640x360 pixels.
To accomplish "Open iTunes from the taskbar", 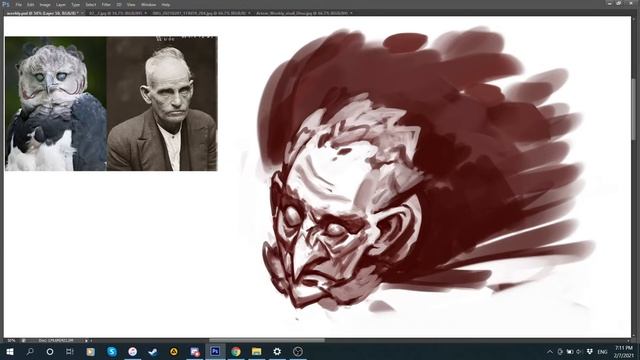I will click(133, 351).
